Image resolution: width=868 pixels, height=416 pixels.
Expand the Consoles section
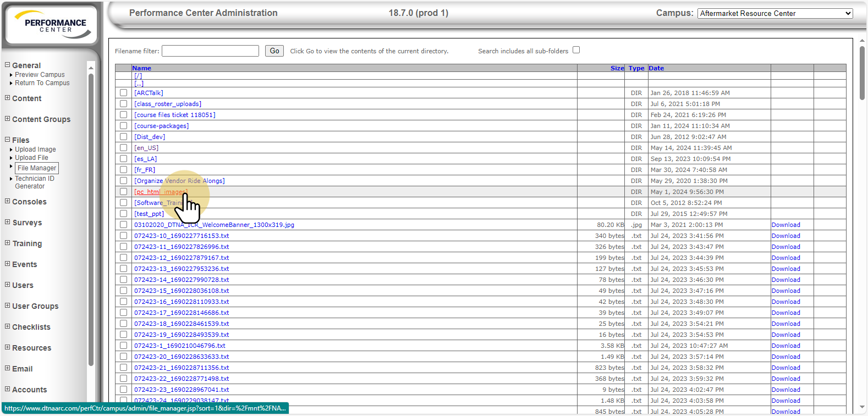tap(8, 202)
